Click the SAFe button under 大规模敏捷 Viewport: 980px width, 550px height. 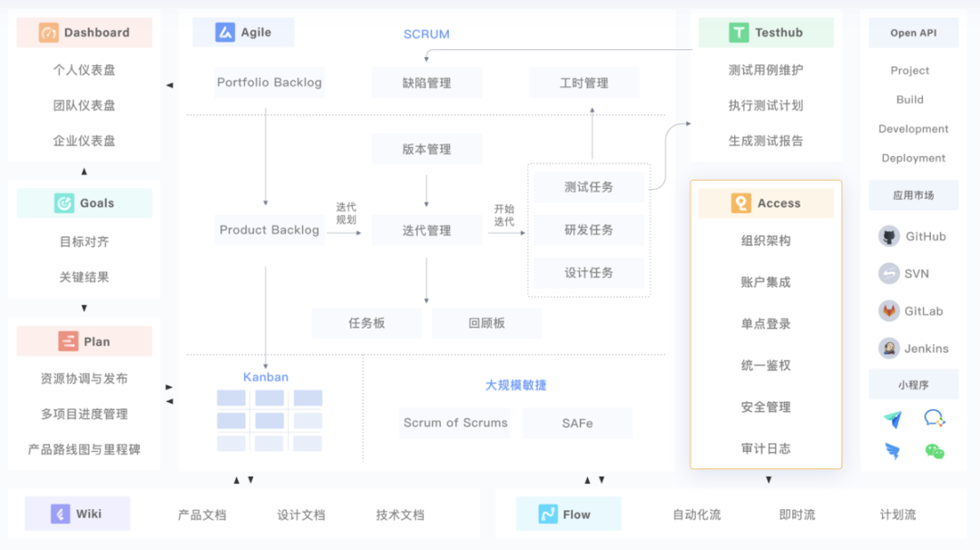578,423
